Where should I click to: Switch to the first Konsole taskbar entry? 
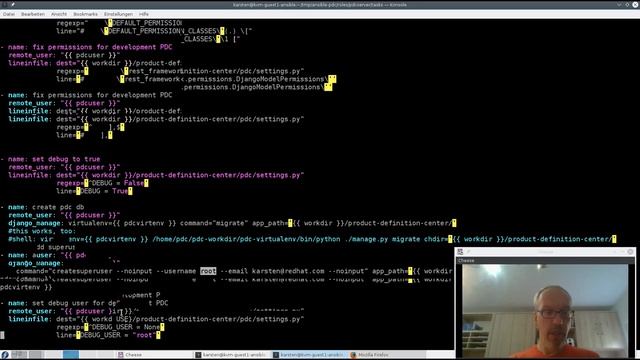pos(231,355)
